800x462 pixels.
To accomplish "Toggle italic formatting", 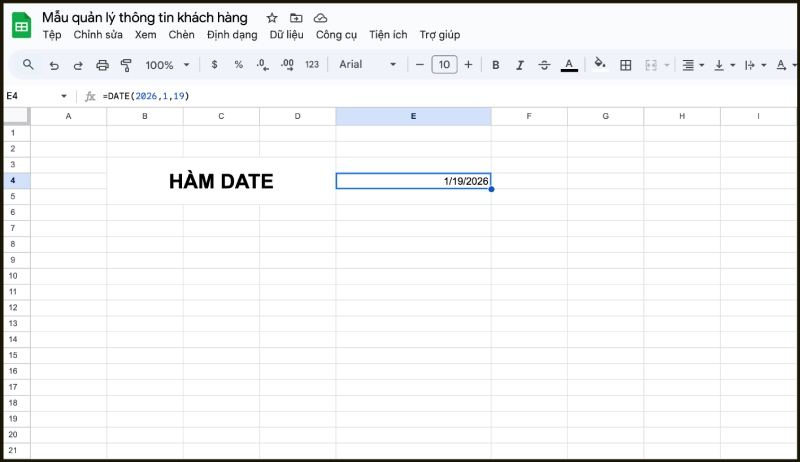I will (x=520, y=65).
